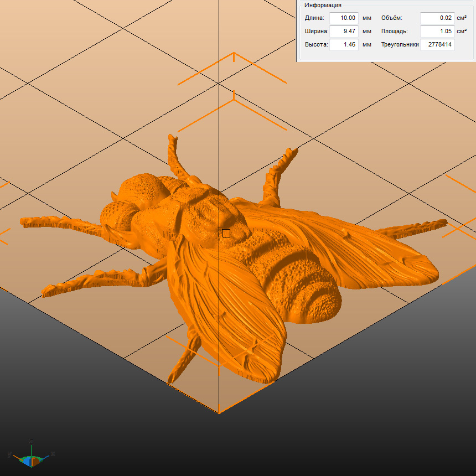Image resolution: width=476 pixels, height=476 pixels.
Task: Click the XYZ orientation gizmo
Action: pyautogui.click(x=31, y=457)
